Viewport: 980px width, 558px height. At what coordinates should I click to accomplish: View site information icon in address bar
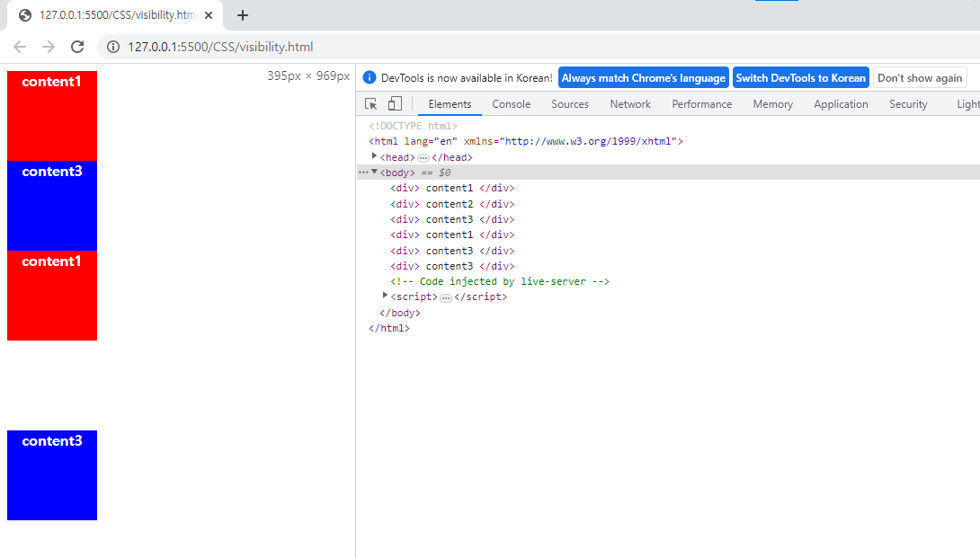tap(113, 47)
